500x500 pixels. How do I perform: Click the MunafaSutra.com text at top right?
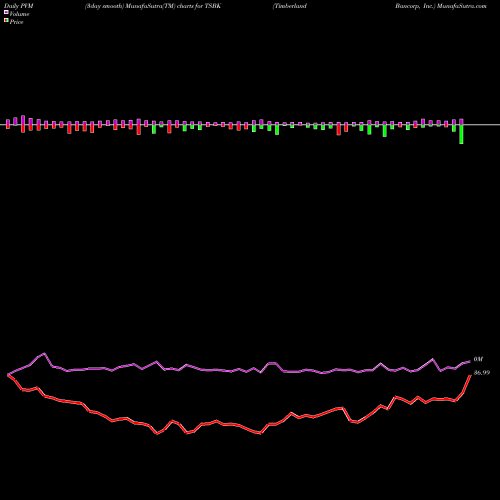462,6
